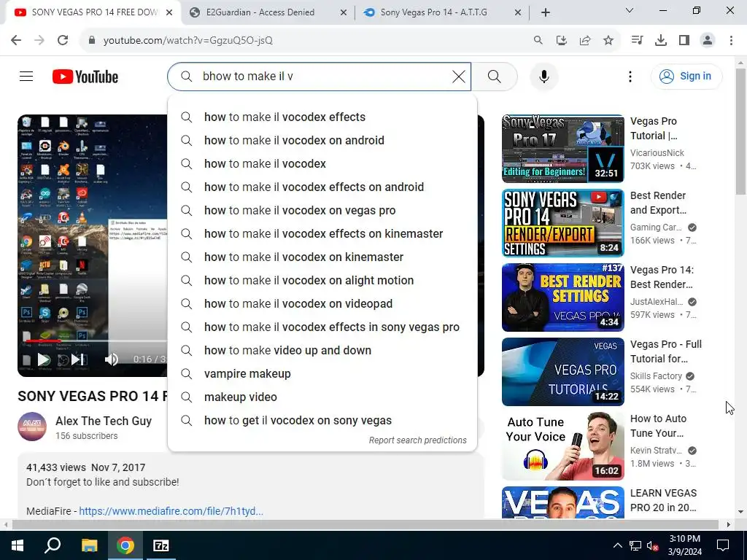Play the video
Screen dimensions: 747x560
[x=44, y=359]
